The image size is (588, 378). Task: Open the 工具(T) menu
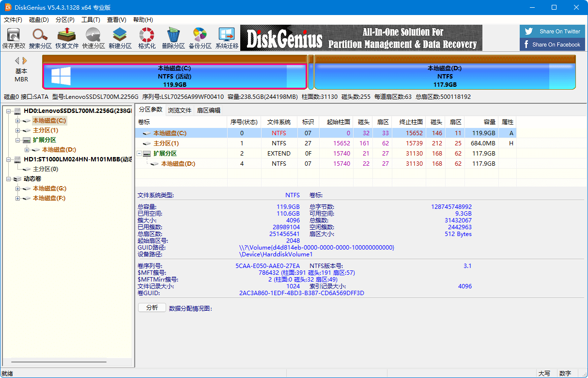click(91, 20)
